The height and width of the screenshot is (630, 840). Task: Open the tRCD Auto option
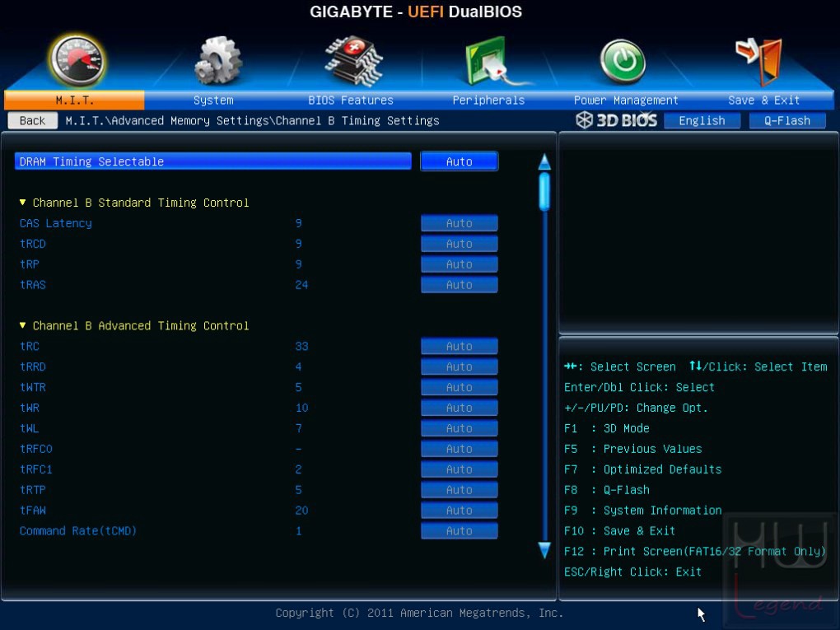coord(459,244)
